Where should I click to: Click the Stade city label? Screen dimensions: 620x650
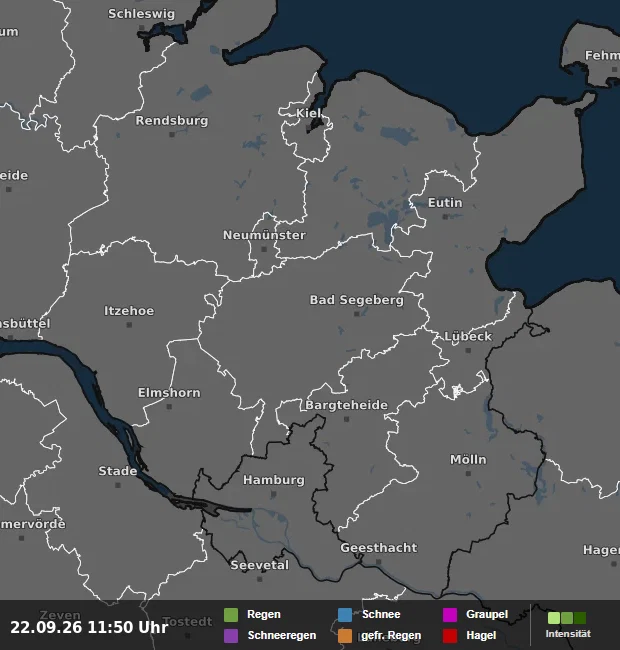point(118,471)
